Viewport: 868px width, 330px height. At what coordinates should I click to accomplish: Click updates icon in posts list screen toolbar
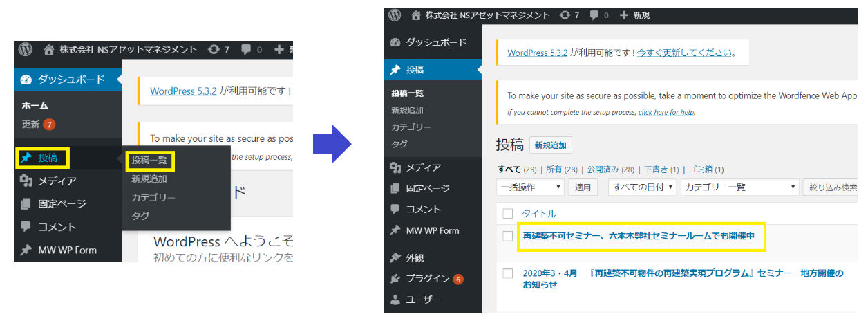(565, 15)
